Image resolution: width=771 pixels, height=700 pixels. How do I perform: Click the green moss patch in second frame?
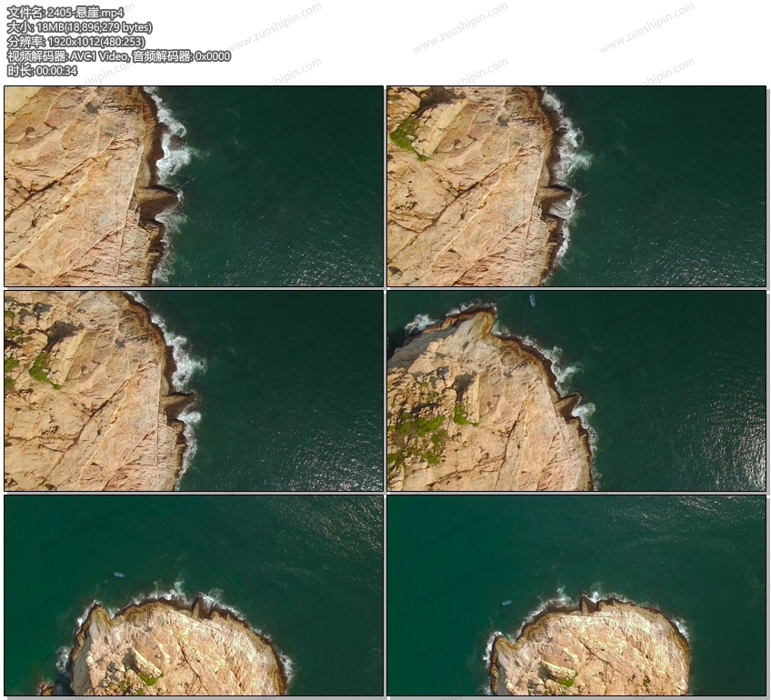(x=406, y=135)
